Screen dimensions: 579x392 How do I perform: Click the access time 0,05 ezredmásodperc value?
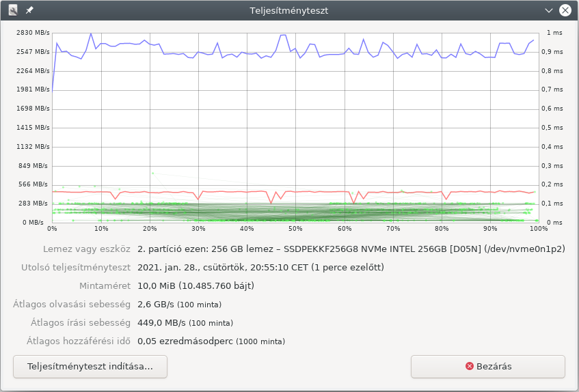211,341
